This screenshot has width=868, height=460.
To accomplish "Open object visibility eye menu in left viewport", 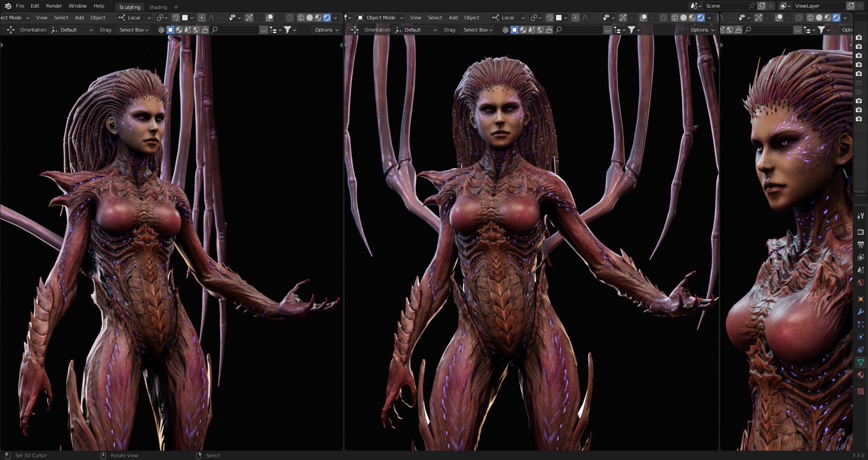I will (234, 18).
